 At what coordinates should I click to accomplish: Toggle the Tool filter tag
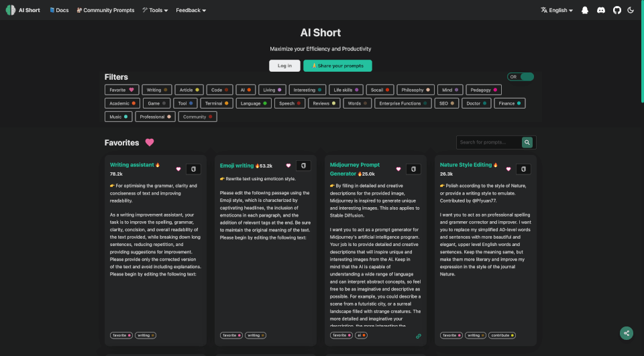pos(186,103)
